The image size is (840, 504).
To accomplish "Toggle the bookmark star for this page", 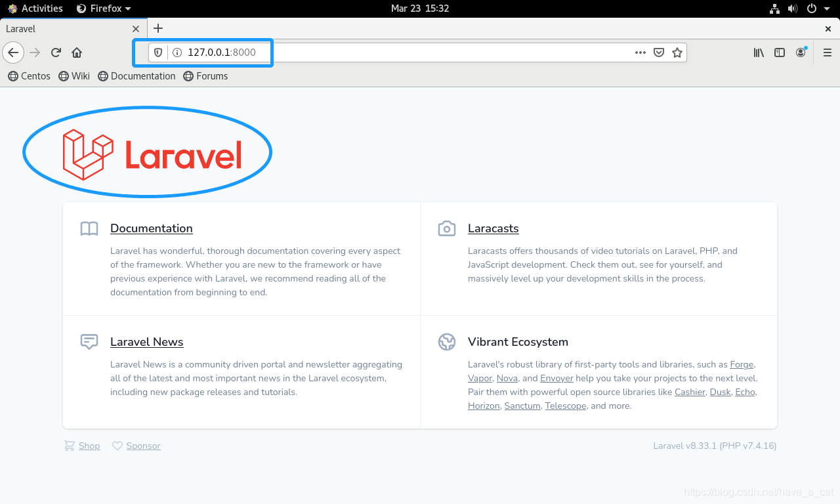I will pos(677,52).
